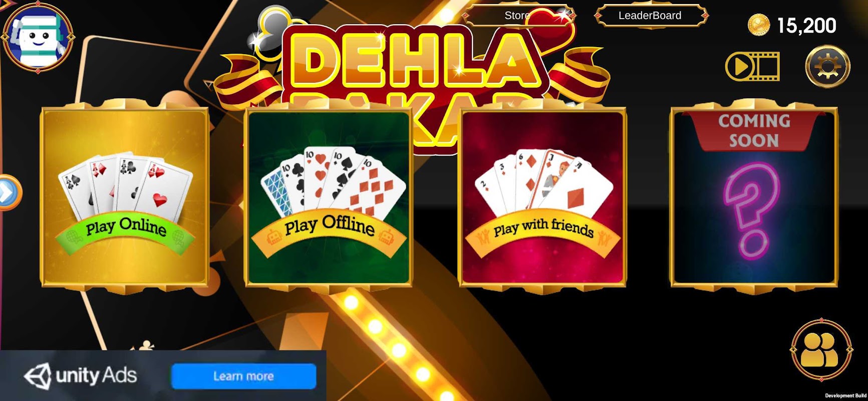Select the Play Offline card
Image resolution: width=868 pixels, height=401 pixels.
pyautogui.click(x=328, y=196)
